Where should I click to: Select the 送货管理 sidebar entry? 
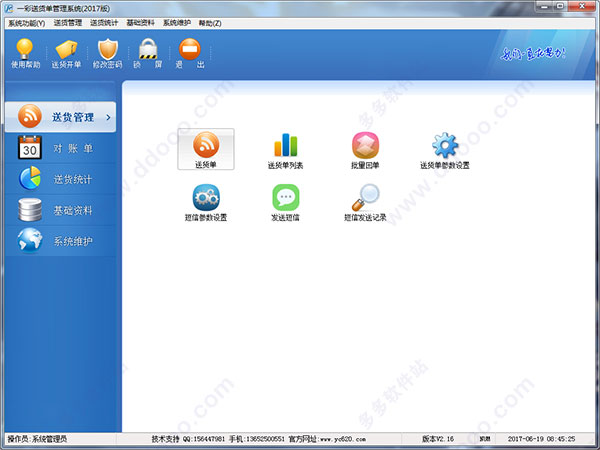click(x=60, y=117)
